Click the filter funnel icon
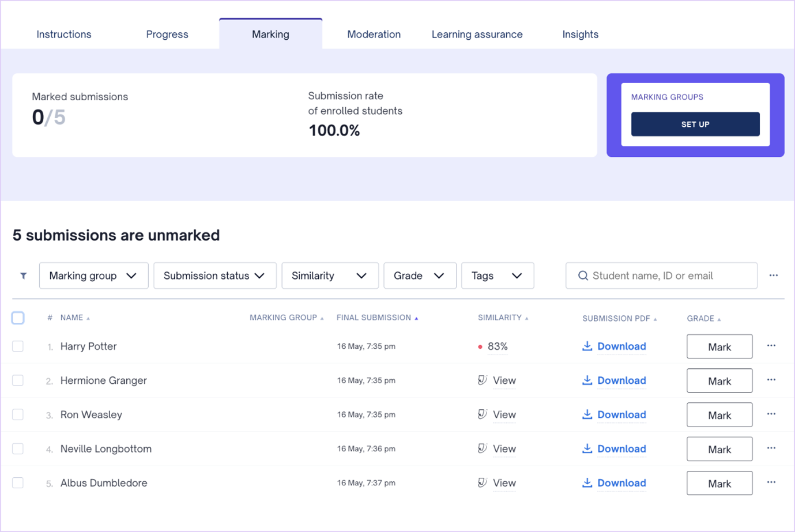Image resolution: width=795 pixels, height=532 pixels. (24, 276)
